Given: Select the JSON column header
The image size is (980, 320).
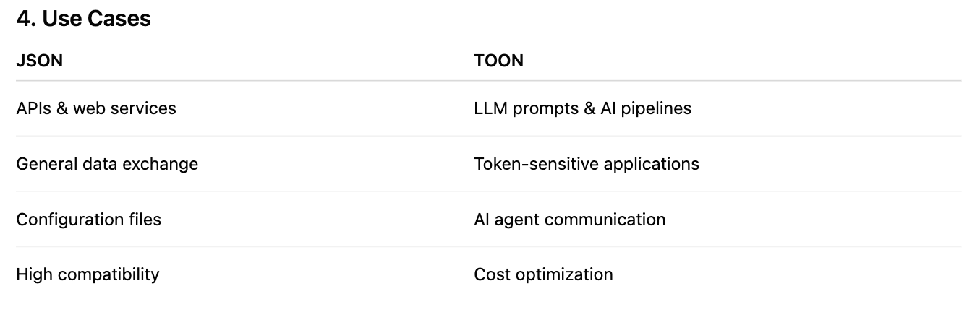Looking at the screenshot, I should pos(39,61).
